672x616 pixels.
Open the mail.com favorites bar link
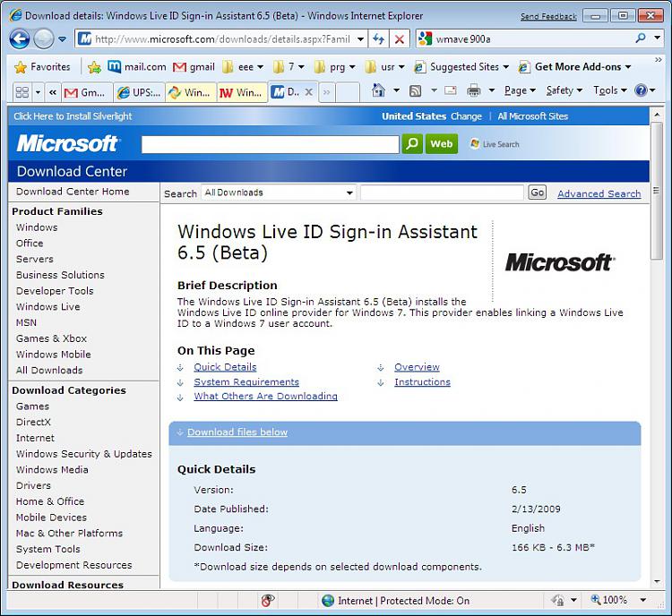click(x=137, y=67)
